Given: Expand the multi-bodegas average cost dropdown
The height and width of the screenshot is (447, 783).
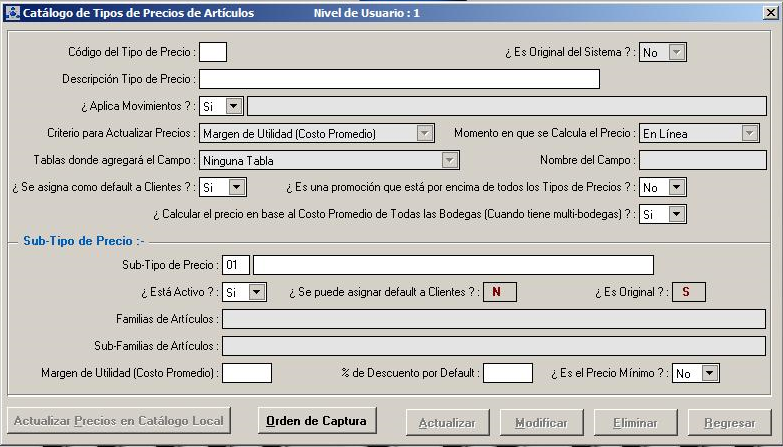Looking at the screenshot, I should (x=676, y=214).
